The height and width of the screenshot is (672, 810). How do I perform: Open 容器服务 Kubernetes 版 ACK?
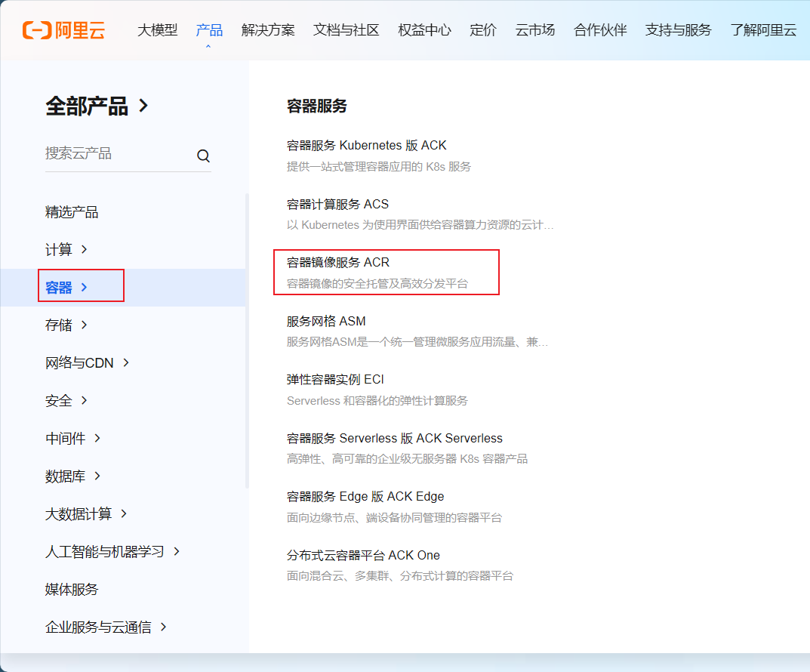pyautogui.click(x=366, y=145)
